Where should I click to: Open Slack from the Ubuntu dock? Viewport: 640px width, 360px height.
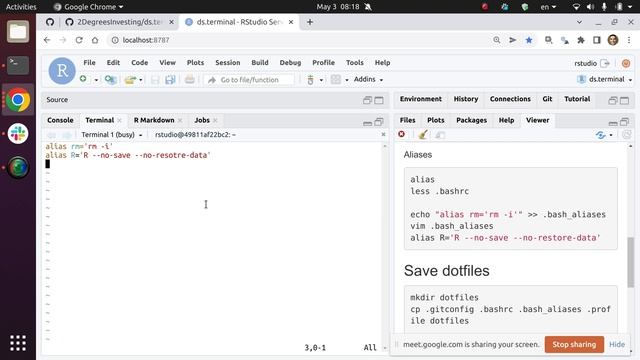pos(18,133)
